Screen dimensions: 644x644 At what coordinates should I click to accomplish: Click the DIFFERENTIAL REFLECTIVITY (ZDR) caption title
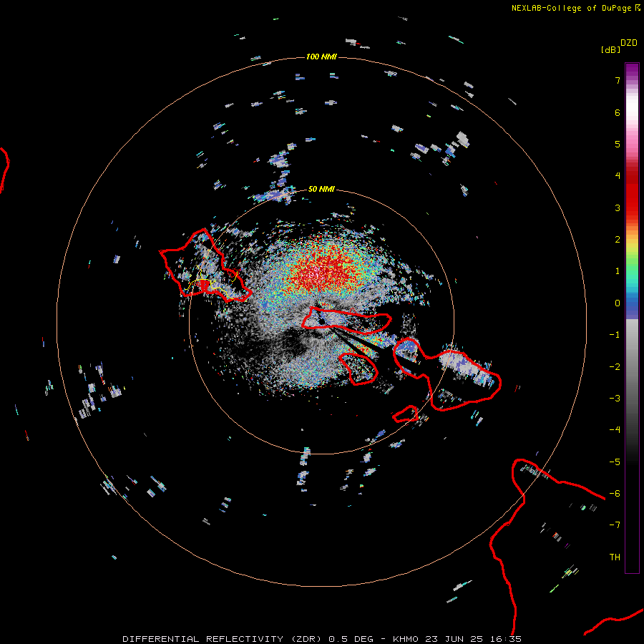[222, 639]
